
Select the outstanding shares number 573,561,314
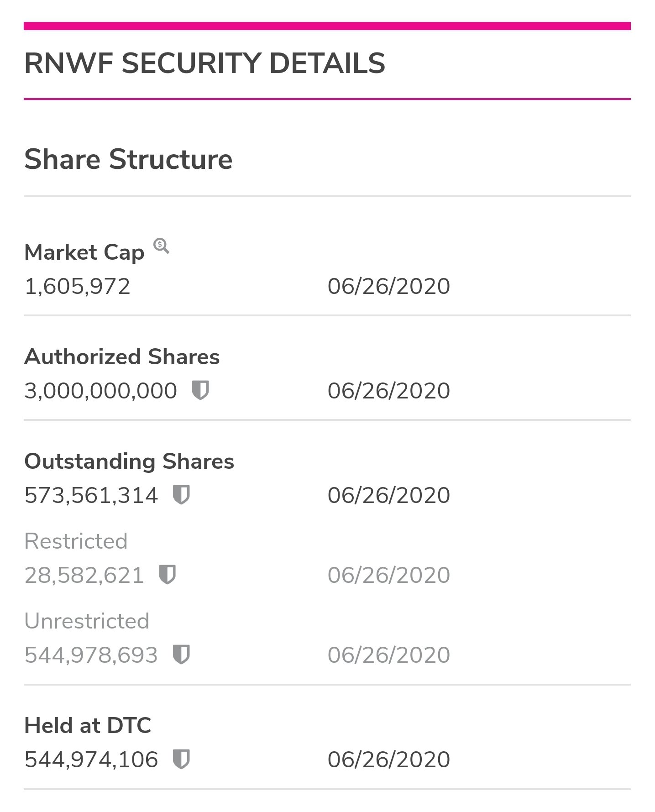(91, 495)
